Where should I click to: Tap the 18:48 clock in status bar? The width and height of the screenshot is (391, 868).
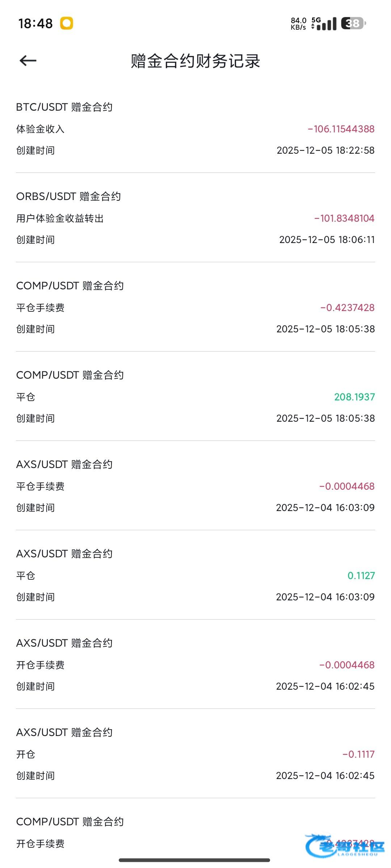35,24
